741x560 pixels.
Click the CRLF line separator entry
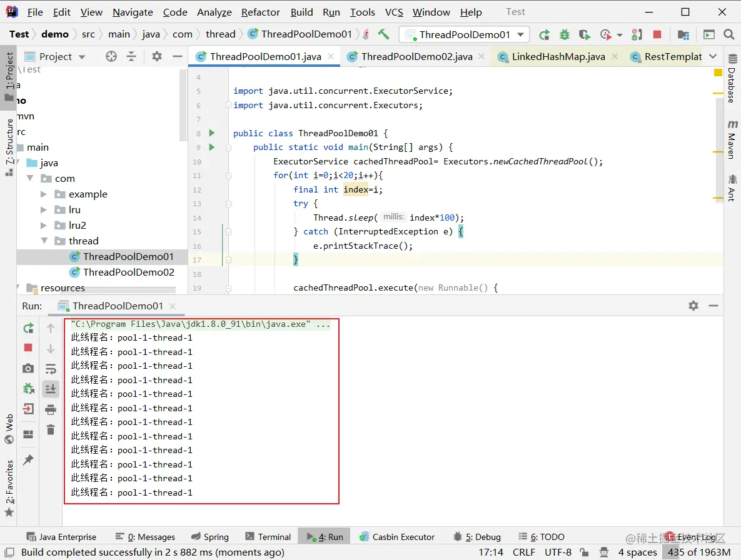pos(523,552)
